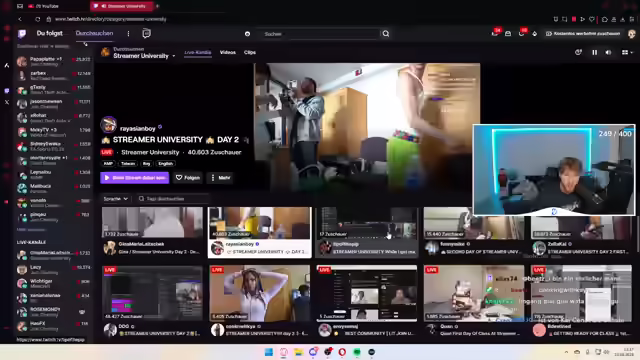Viewport: 640px width, 360px height.
Task: Open the layout grid dropdown
Action: pos(627,52)
